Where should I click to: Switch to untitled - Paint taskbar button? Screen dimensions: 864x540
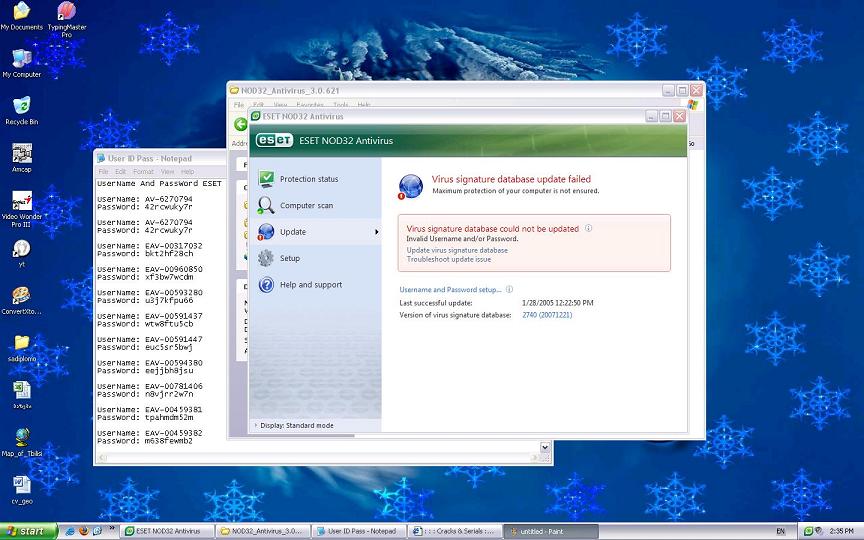click(550, 531)
